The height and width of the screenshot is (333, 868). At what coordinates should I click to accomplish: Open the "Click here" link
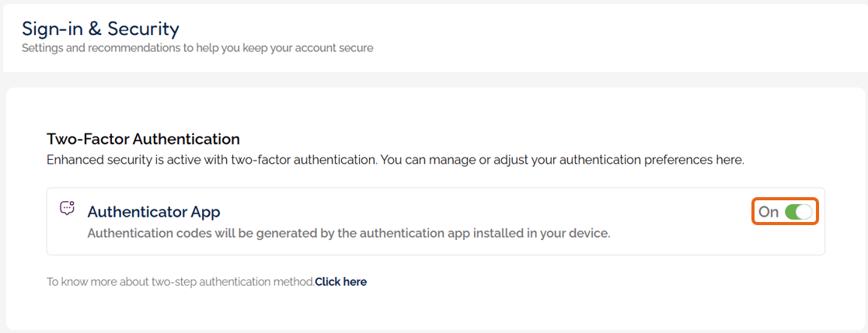click(x=340, y=282)
